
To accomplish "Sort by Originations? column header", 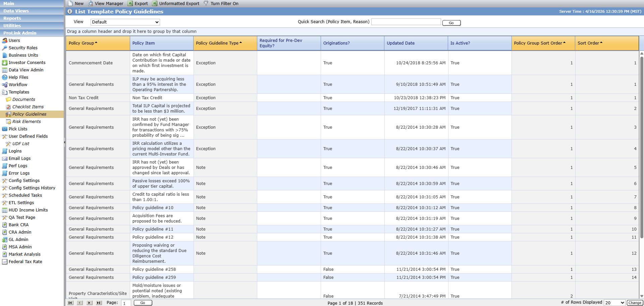I will (x=353, y=43).
